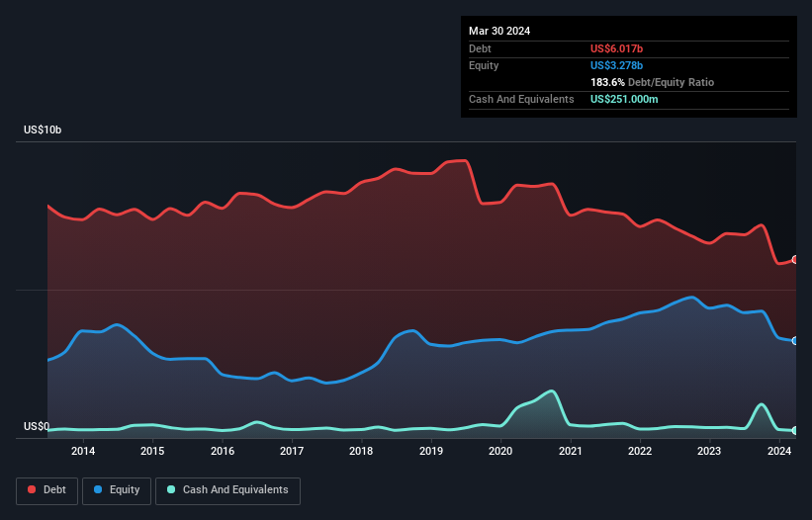Click the teal Cash legend dot
Viewport: 812px width, 520px height.
(171, 489)
